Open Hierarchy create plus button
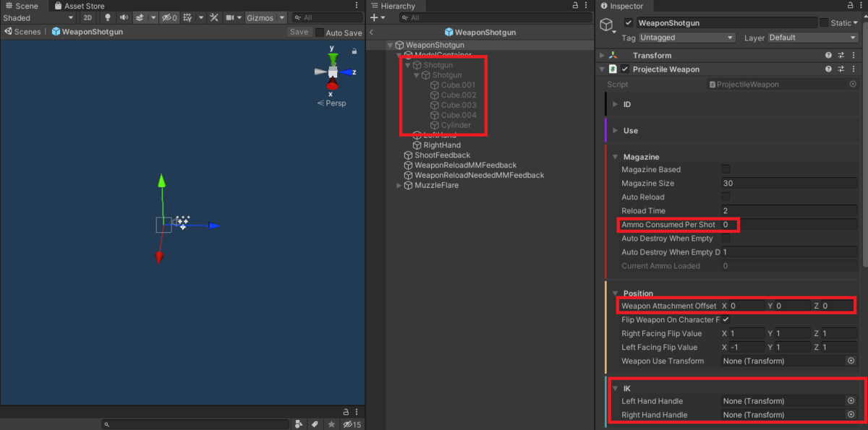Viewport: 868px width, 430px height. point(376,17)
